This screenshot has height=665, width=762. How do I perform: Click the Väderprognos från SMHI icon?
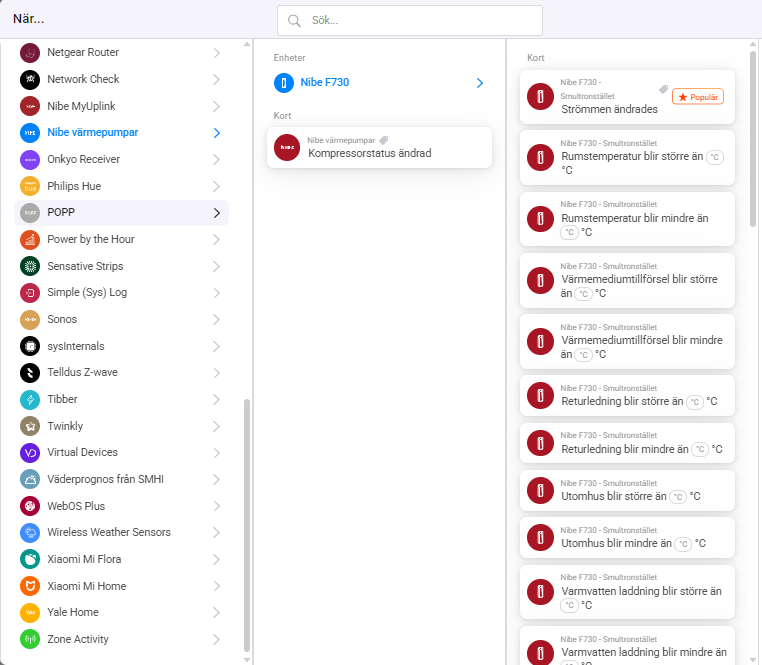[30, 479]
